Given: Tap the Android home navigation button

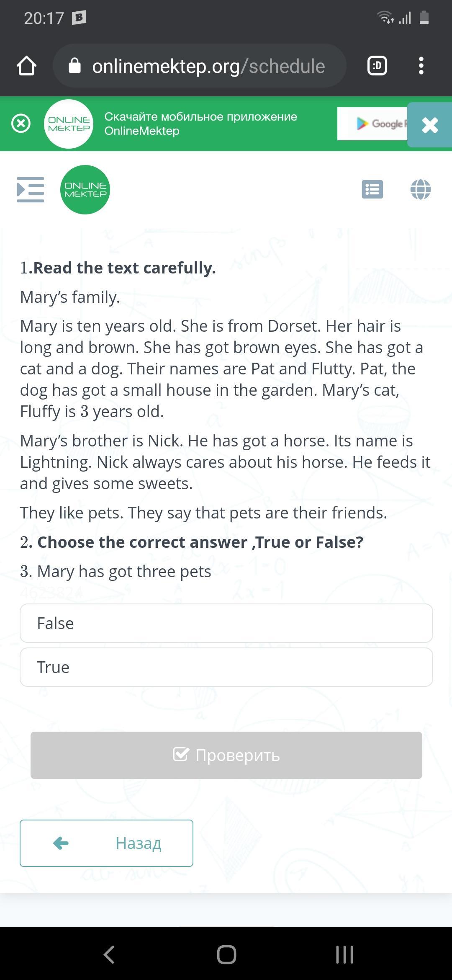Looking at the screenshot, I should pos(226,954).
